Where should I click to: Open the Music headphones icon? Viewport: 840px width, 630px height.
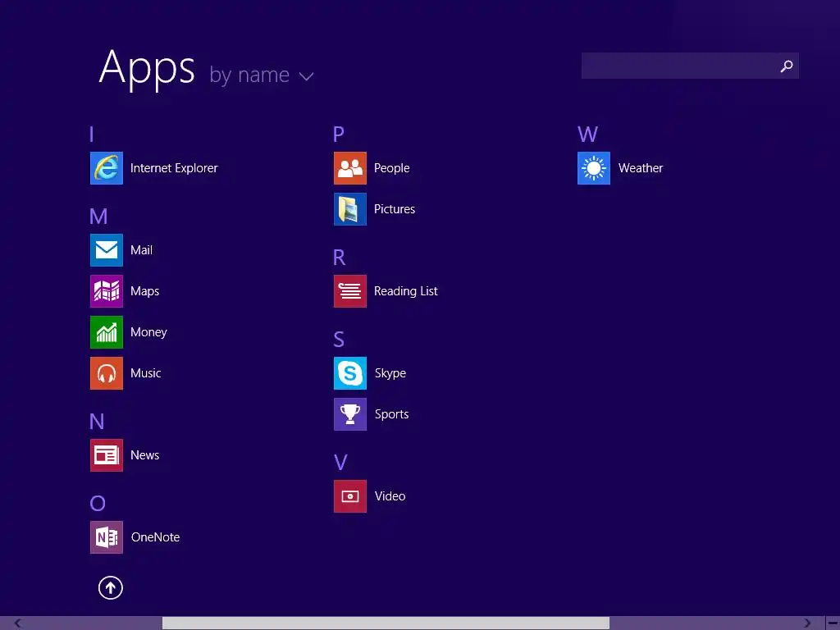[x=106, y=373]
